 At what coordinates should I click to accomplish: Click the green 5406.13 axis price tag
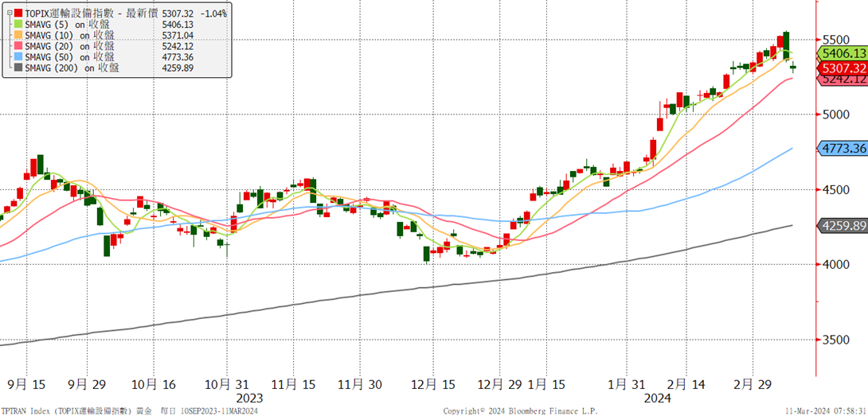point(843,53)
